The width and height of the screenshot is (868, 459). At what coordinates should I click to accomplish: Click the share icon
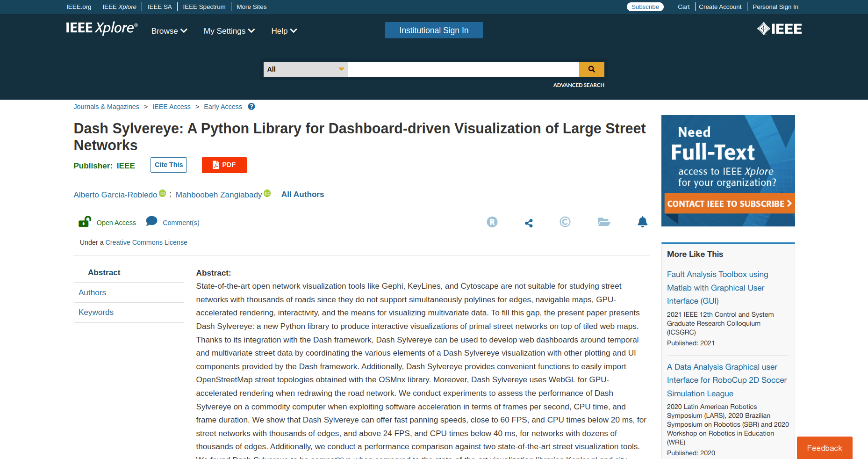[529, 223]
